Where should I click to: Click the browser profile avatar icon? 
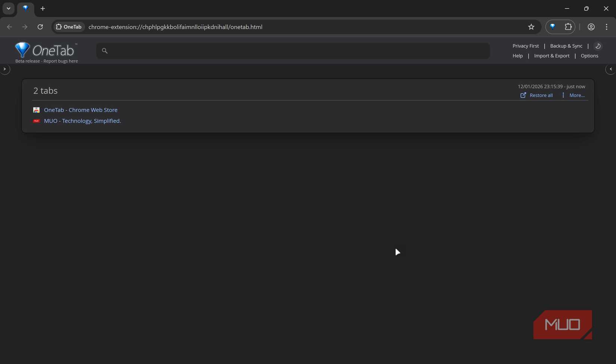click(591, 27)
